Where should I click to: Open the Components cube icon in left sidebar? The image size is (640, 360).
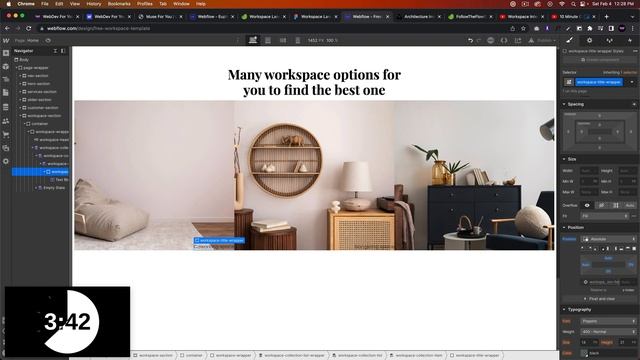click(x=6, y=66)
